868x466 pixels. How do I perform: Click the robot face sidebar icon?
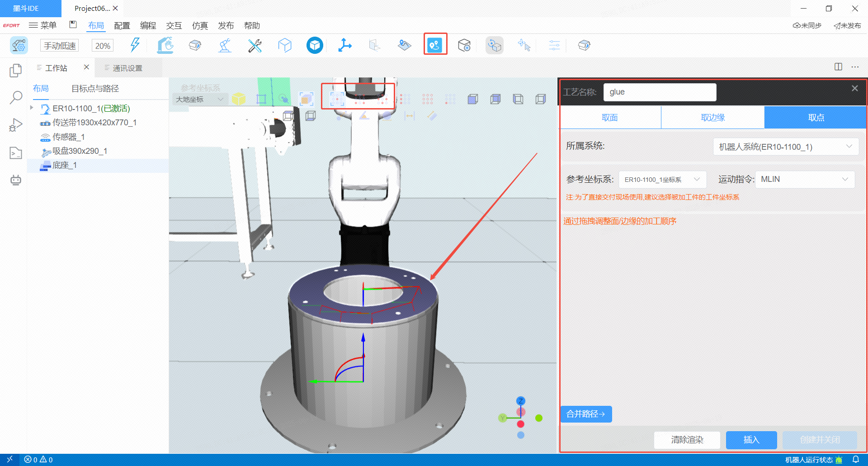coord(16,180)
